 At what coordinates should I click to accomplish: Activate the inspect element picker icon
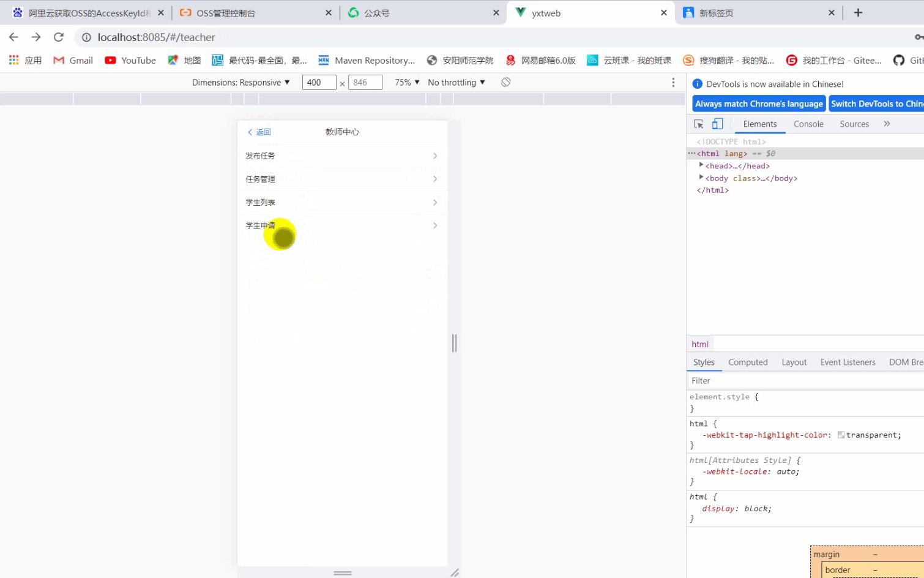tap(698, 124)
